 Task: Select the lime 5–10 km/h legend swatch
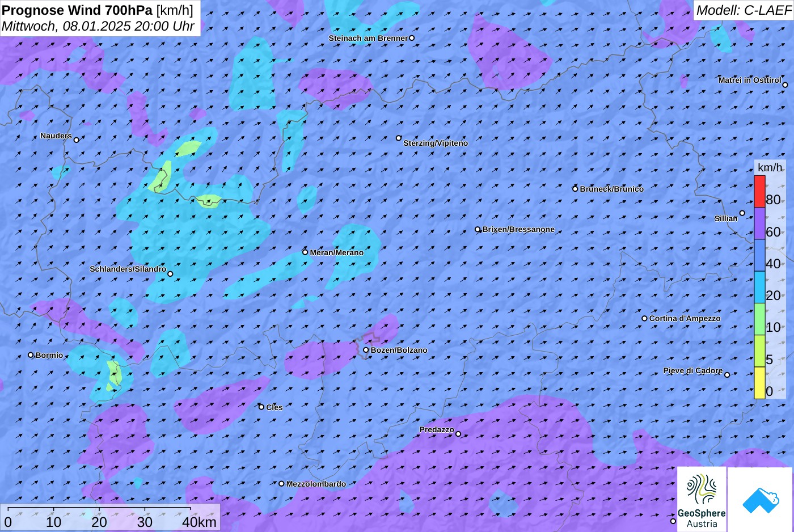point(759,351)
